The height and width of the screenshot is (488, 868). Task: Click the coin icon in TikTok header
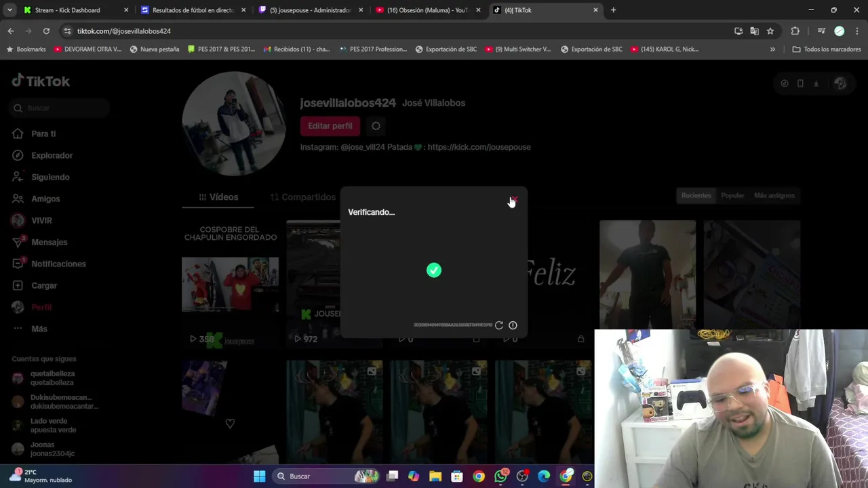coord(785,83)
